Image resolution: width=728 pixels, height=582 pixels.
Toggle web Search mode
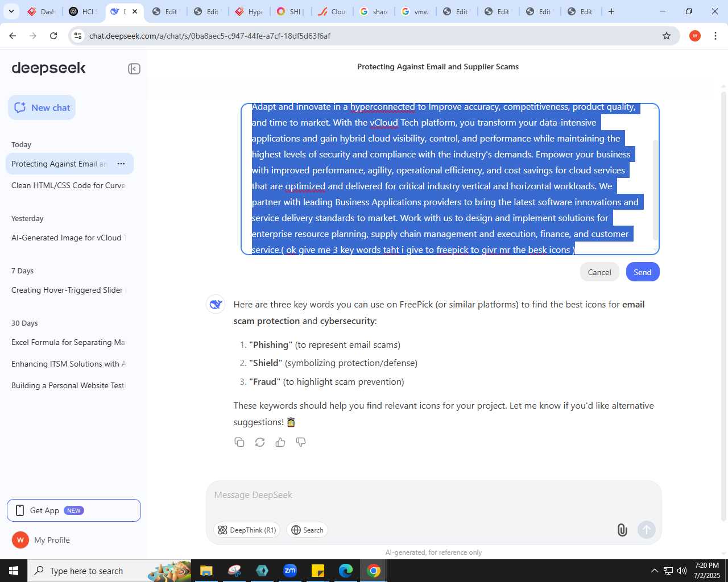(308, 530)
